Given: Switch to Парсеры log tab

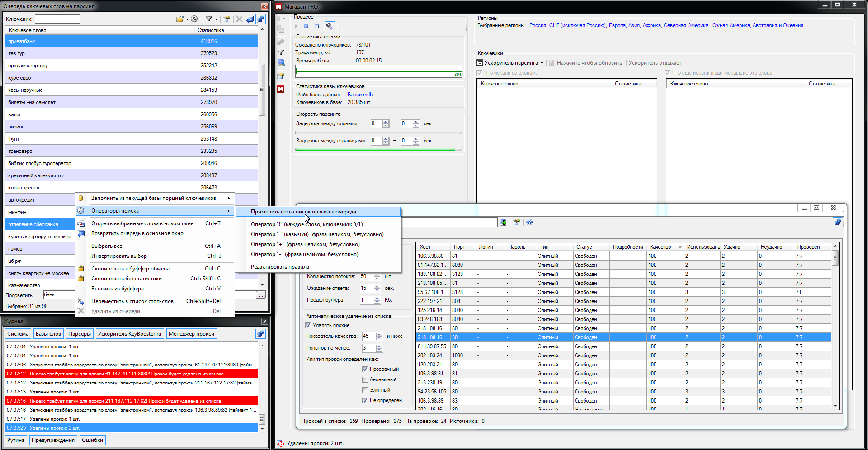Looking at the screenshot, I should (x=80, y=334).
